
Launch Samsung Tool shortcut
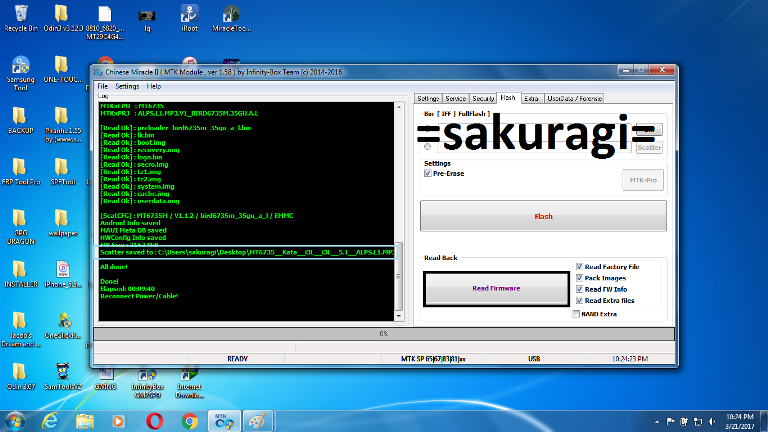click(x=21, y=73)
